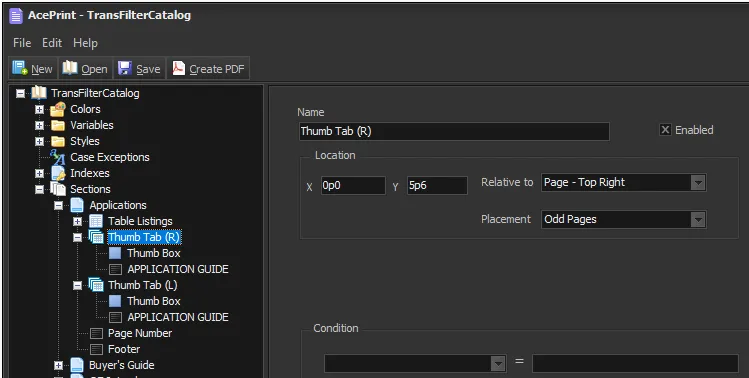749x378 pixels.
Task: Click the Name field containing Thumb Tab (R)
Action: point(454,131)
